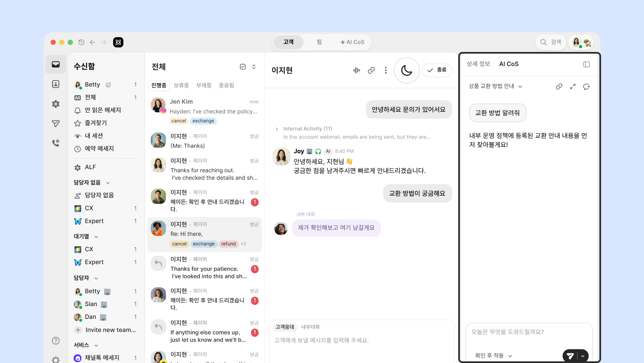Show the 보류중 chats tab
The width and height of the screenshot is (644, 363).
181,85
